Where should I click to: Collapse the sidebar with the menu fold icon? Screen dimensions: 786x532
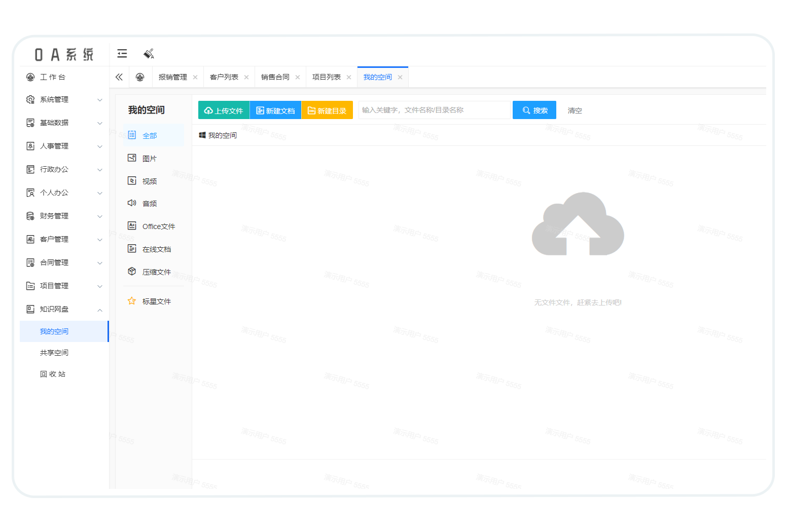122,54
